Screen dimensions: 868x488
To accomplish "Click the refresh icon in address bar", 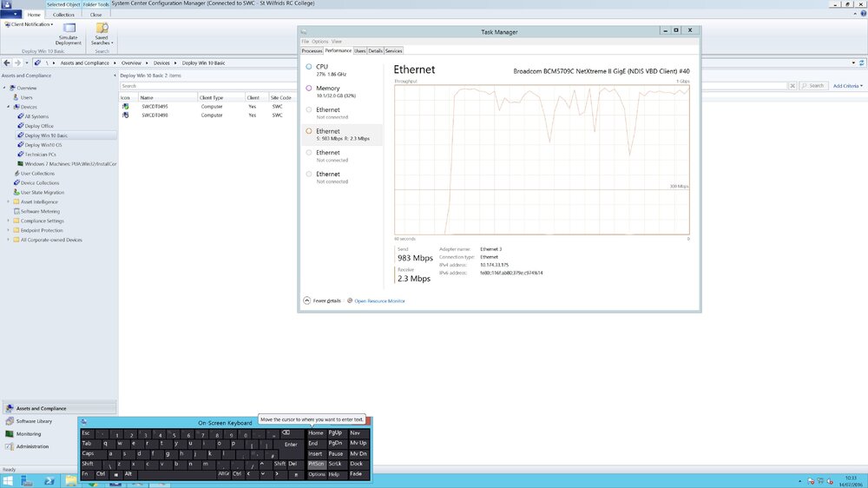I will pos(861,63).
